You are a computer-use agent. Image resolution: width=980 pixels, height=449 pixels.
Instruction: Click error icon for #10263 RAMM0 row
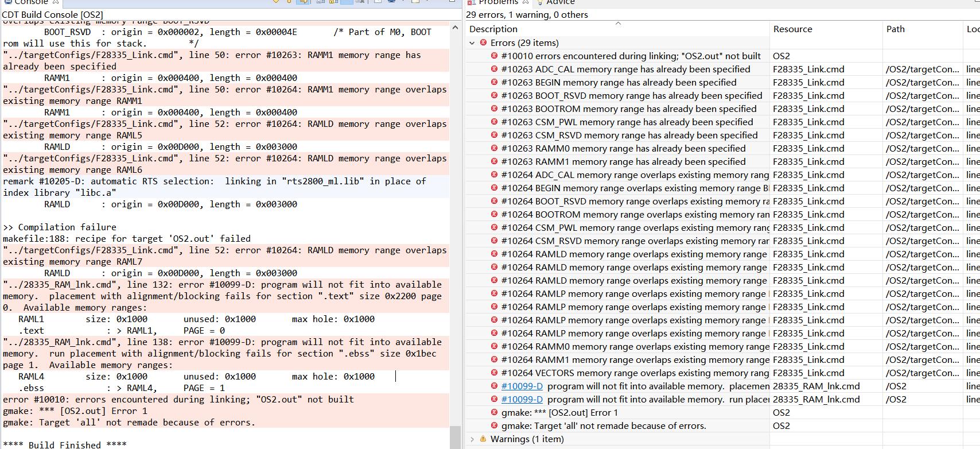tap(494, 148)
